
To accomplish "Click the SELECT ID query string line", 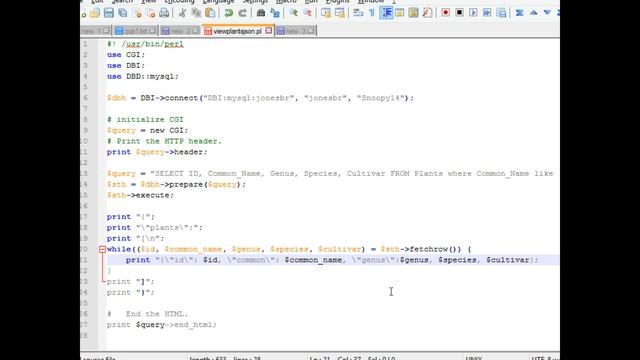I will [x=330, y=173].
